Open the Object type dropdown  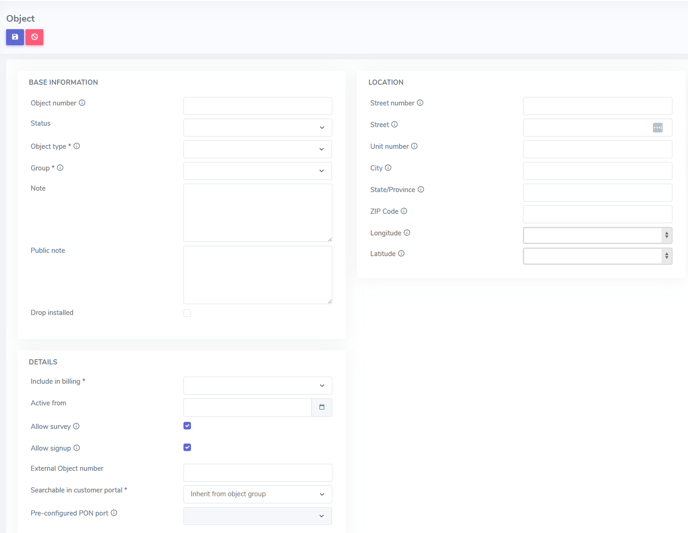257,149
